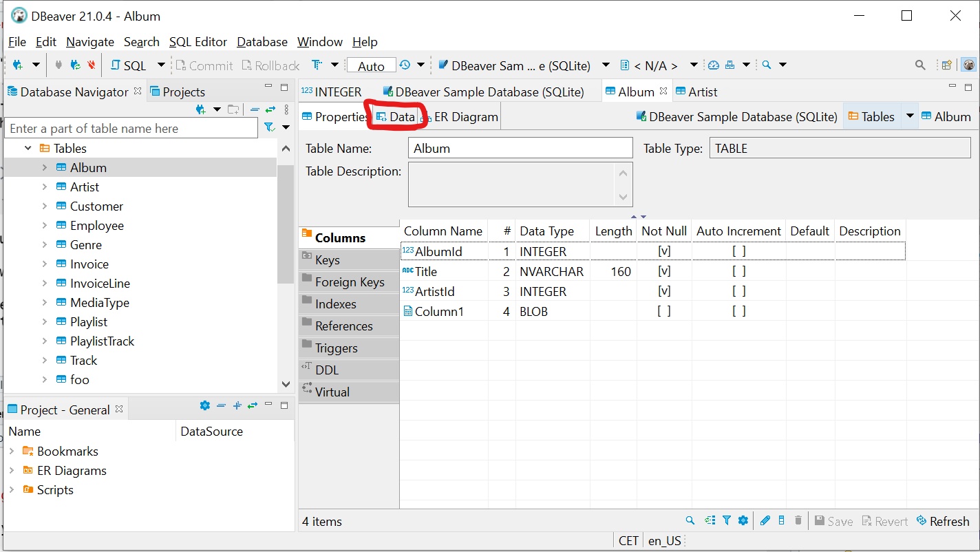This screenshot has width=980, height=552.
Task: Click the navigator filter funnel icon
Action: (269, 127)
